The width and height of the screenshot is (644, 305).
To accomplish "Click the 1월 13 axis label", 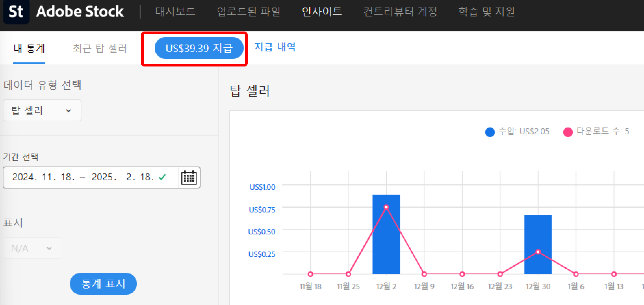I will [x=614, y=286].
